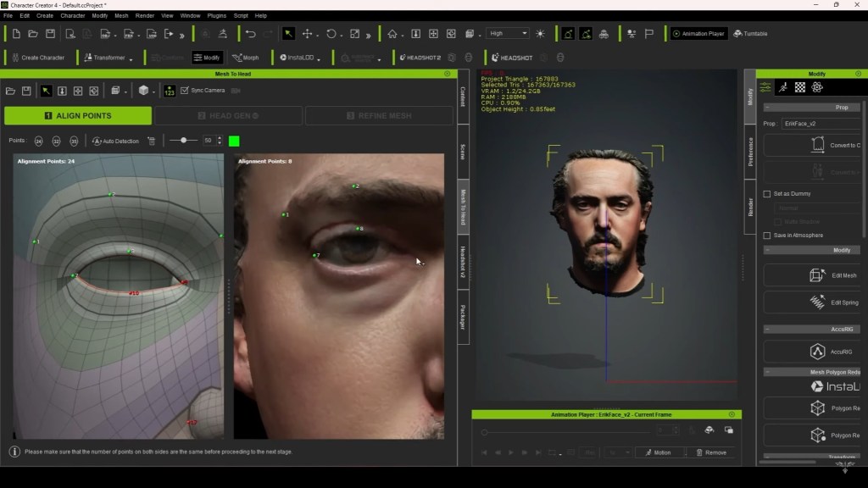Open the render quality High dropdown
This screenshot has height=488, width=868.
click(508, 33)
